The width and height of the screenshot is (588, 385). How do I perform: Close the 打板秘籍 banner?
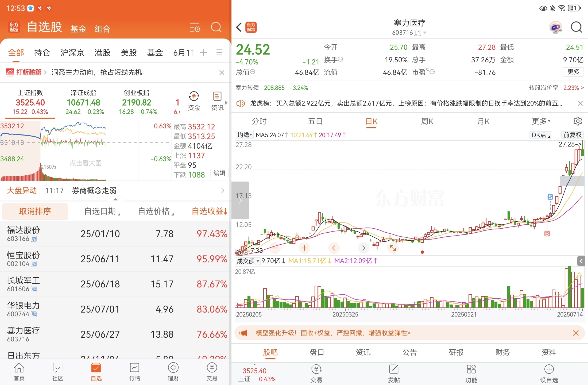click(222, 72)
